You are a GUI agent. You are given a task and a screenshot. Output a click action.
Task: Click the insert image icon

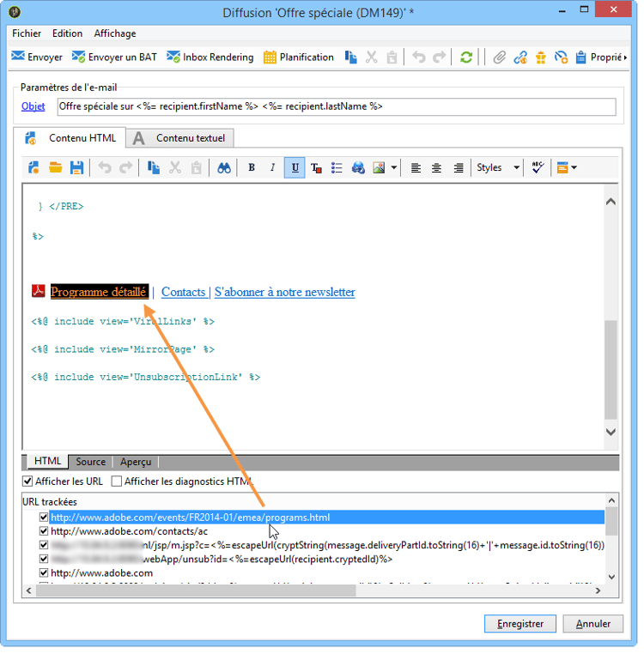tap(379, 167)
